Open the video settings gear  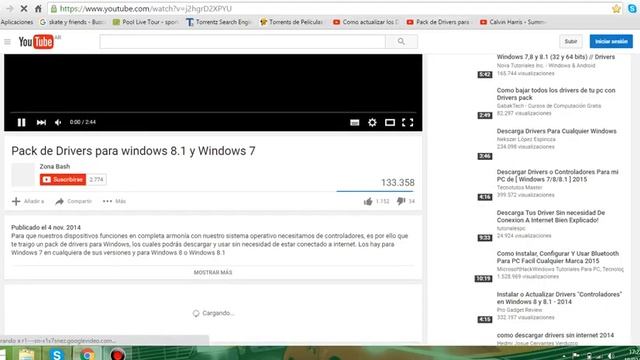coord(372,122)
